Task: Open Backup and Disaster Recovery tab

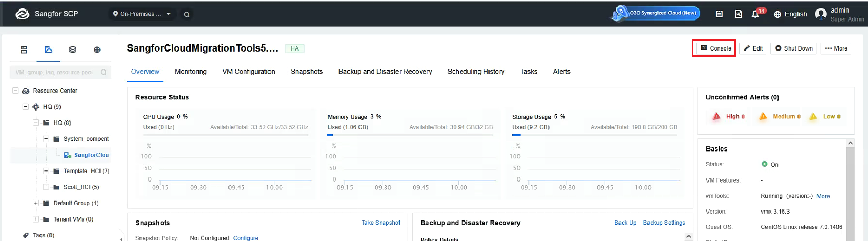Action: pos(385,72)
